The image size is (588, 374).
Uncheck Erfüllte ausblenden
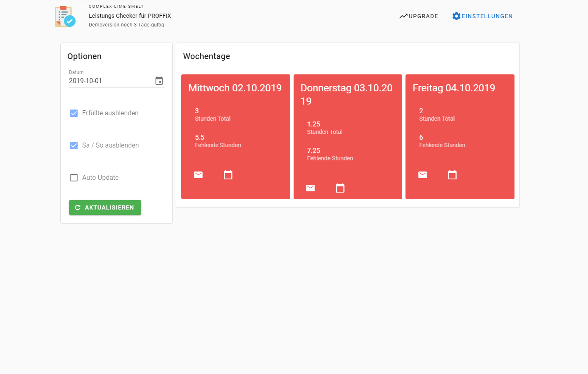74,113
